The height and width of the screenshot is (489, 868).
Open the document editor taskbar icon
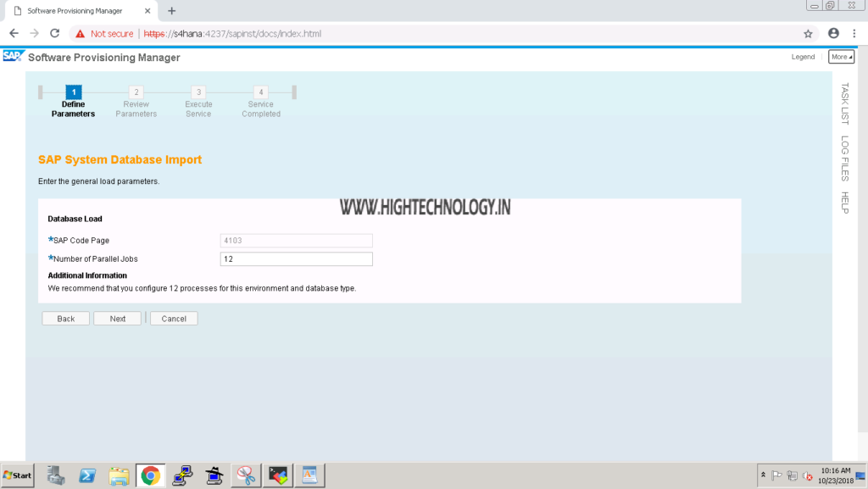309,475
